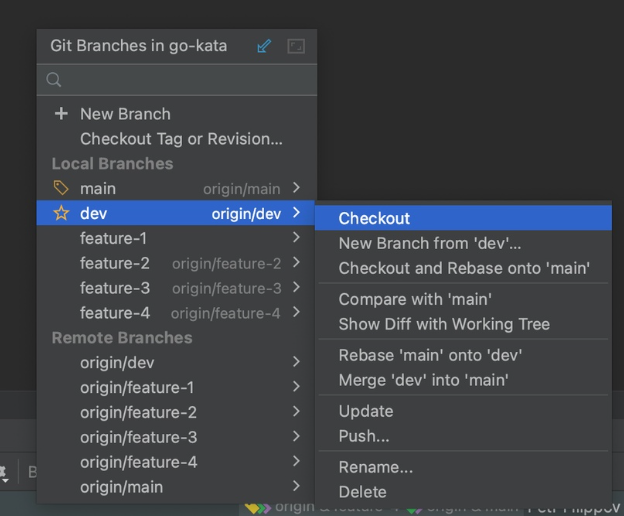
Task: Expand origin/main remote branch arrow
Action: (x=297, y=487)
